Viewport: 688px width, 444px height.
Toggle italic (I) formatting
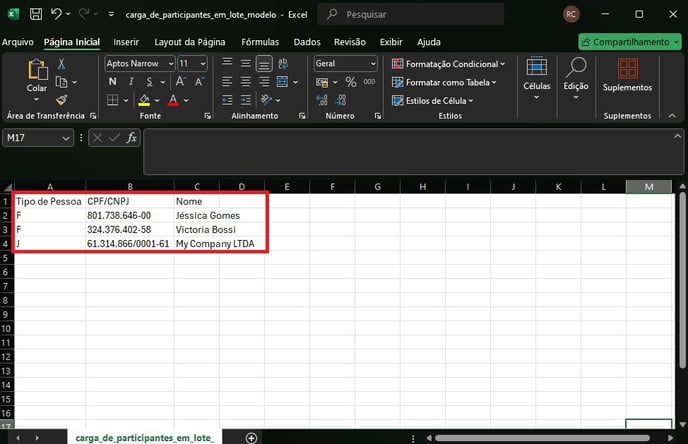[x=131, y=82]
